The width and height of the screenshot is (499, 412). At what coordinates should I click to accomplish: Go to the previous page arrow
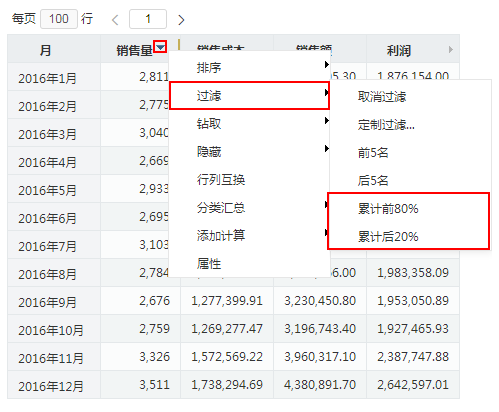click(115, 20)
